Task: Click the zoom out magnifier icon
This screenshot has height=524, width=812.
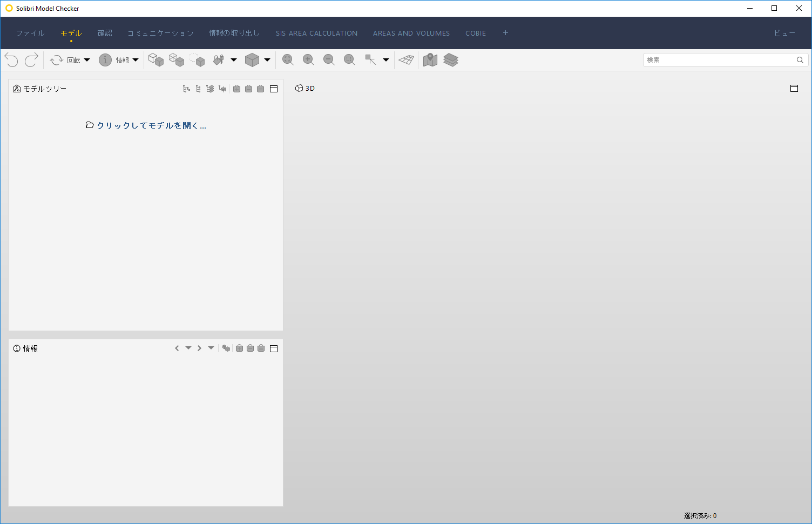Action: click(x=329, y=60)
